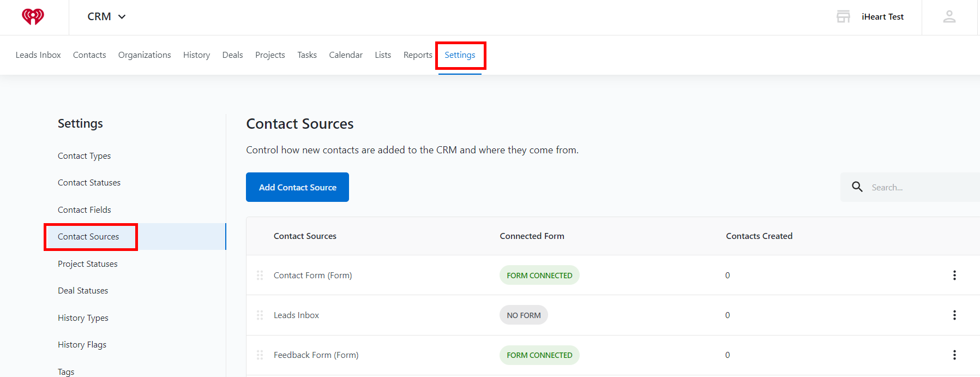Grab drag handle of Contact Form row
Image resolution: width=980 pixels, height=377 pixels.
260,275
